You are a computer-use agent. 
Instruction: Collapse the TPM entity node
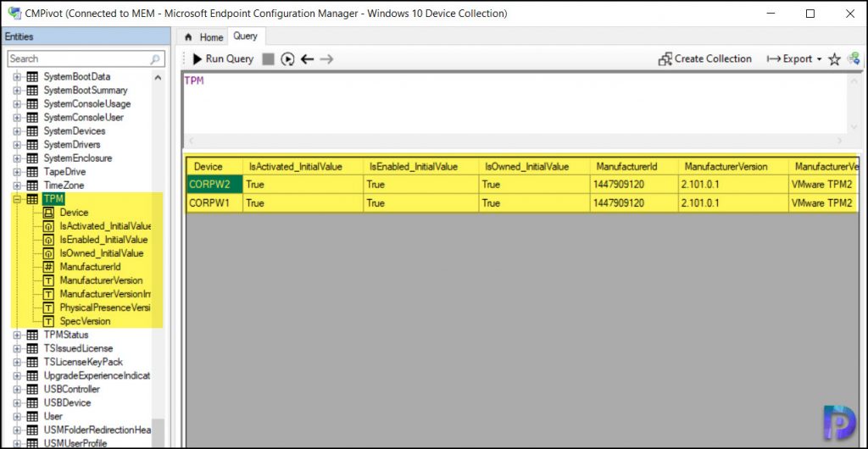click(17, 198)
